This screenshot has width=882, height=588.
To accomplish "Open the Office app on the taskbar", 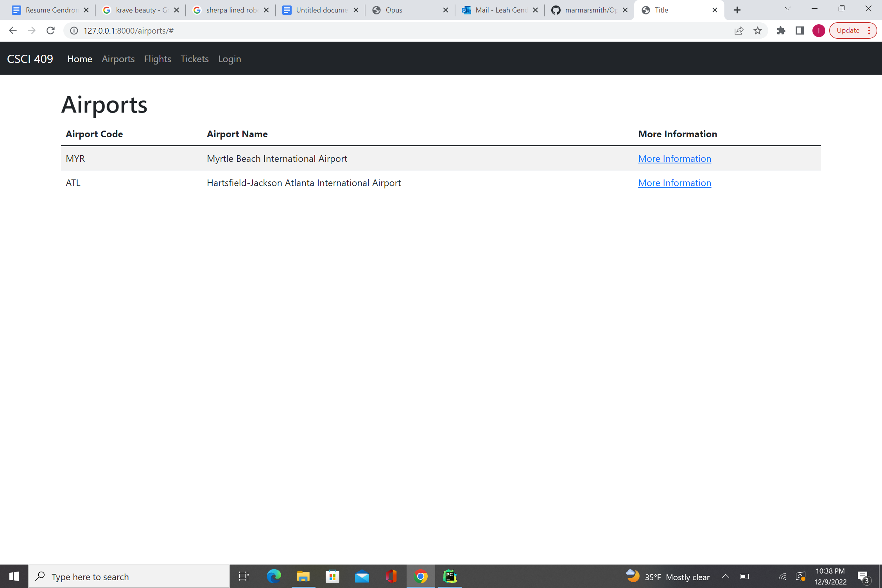I will tap(391, 576).
